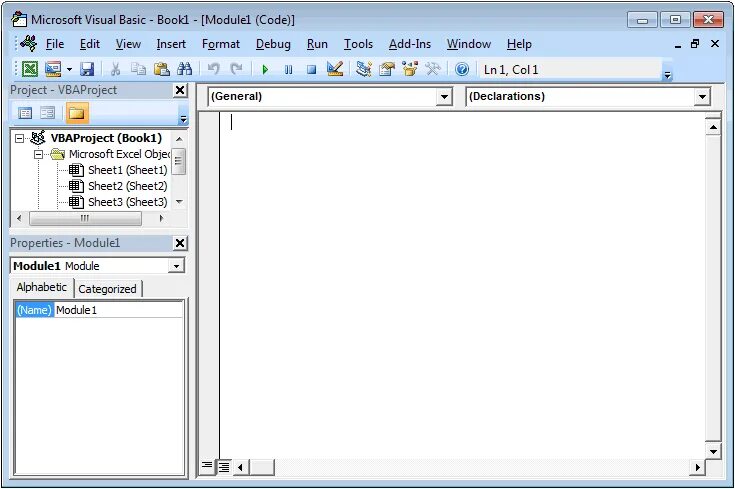Open Project pane toolbar options chevron

[183, 119]
